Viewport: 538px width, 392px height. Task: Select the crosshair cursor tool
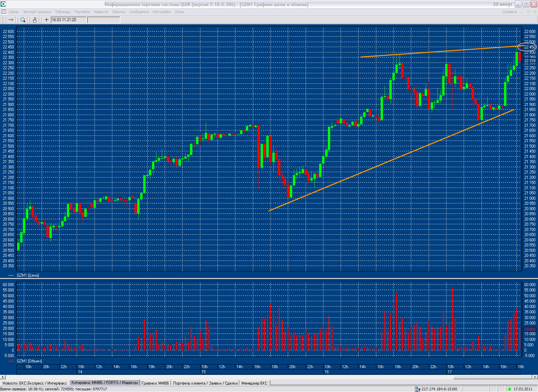point(46,20)
